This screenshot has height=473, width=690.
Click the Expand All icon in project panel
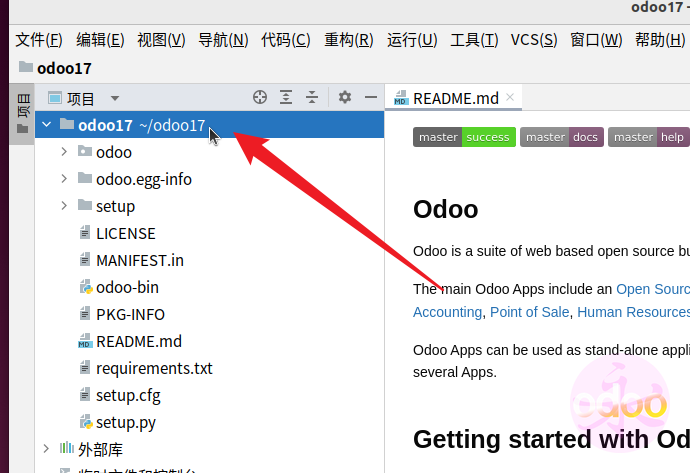coord(286,97)
